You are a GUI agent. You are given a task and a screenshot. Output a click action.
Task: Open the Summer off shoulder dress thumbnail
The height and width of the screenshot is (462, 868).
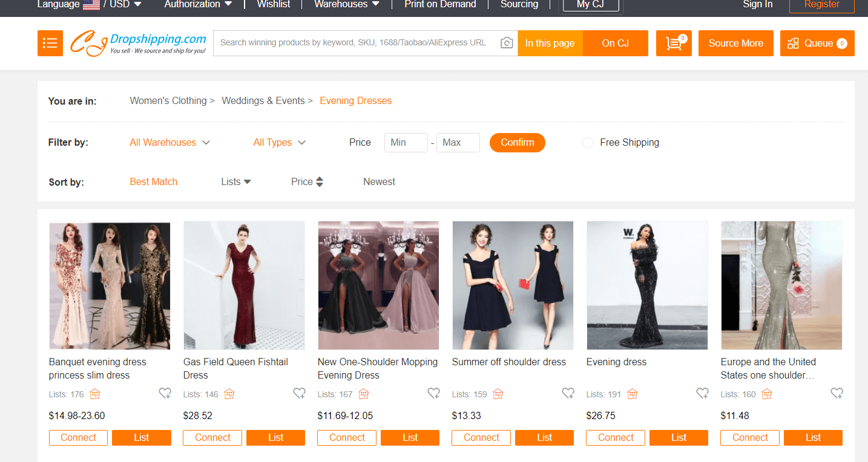tap(513, 285)
